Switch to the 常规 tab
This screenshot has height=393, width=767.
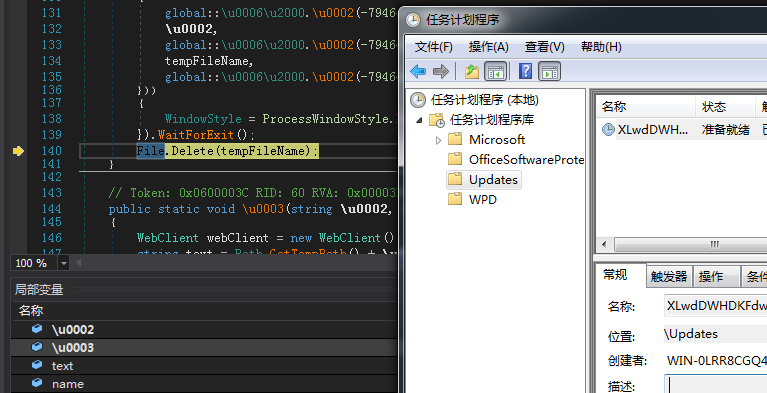tap(615, 275)
